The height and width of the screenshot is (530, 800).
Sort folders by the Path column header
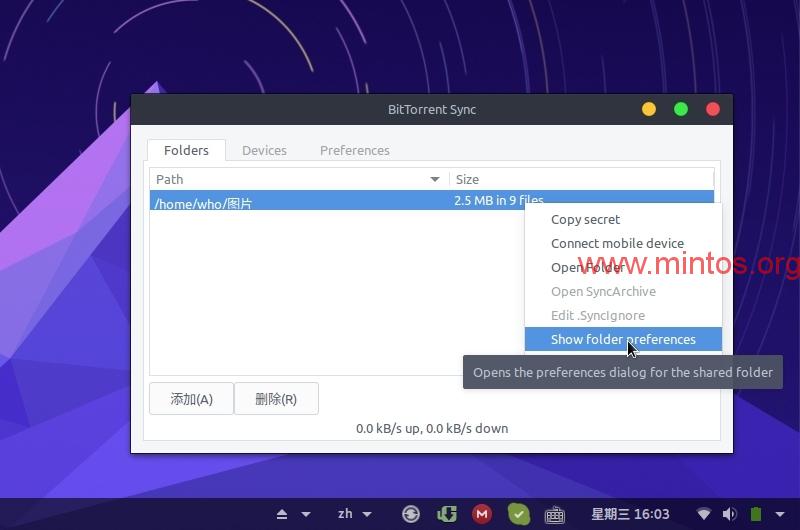(x=298, y=180)
